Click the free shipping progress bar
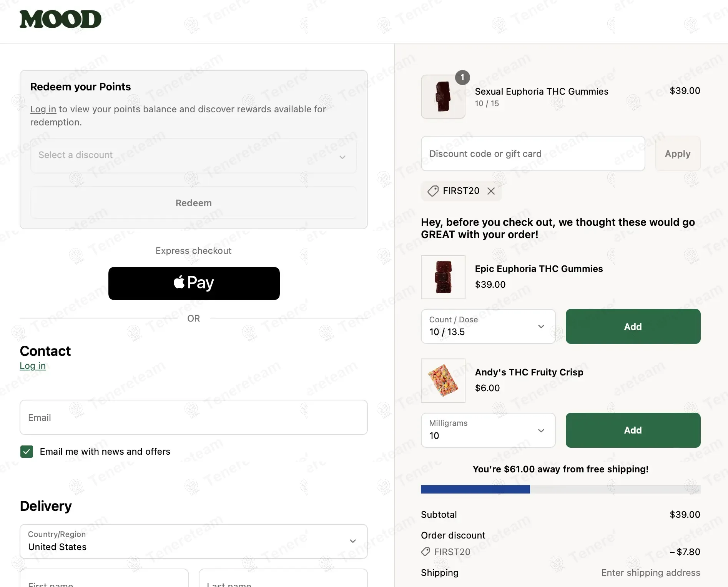 coord(560,489)
